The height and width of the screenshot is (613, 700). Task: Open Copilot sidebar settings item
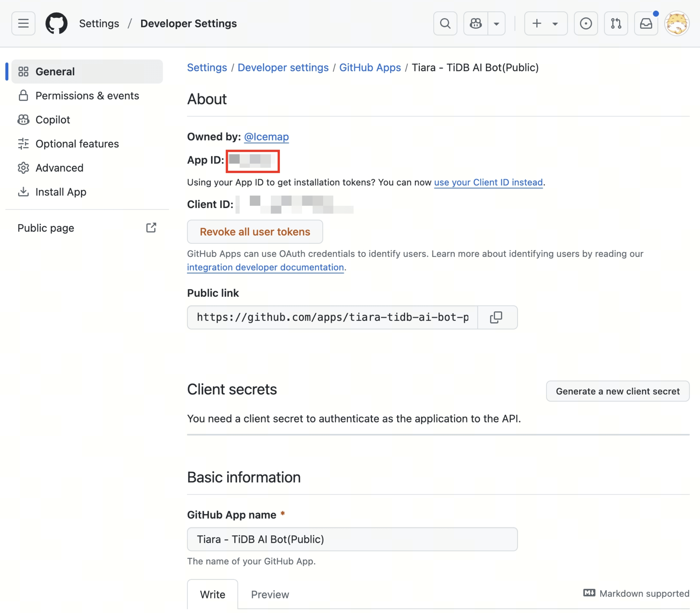[x=87, y=120]
